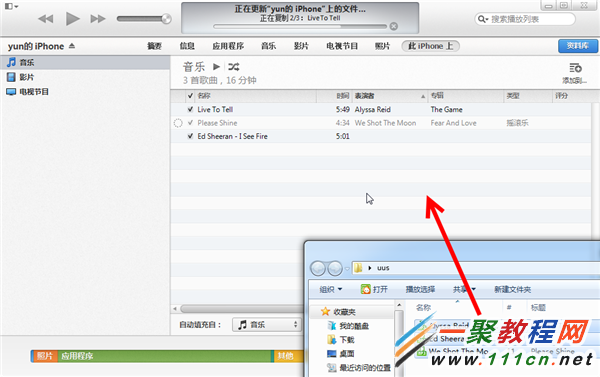Image resolution: width=600 pixels, height=377 pixels.
Task: Click 打开 in Explorer toolbar
Action: pyautogui.click(x=374, y=289)
